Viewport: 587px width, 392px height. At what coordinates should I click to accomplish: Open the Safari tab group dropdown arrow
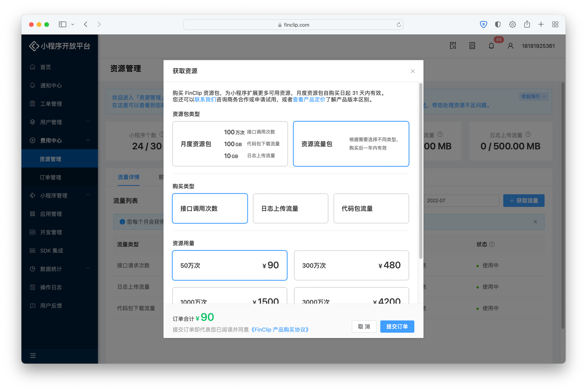point(73,24)
